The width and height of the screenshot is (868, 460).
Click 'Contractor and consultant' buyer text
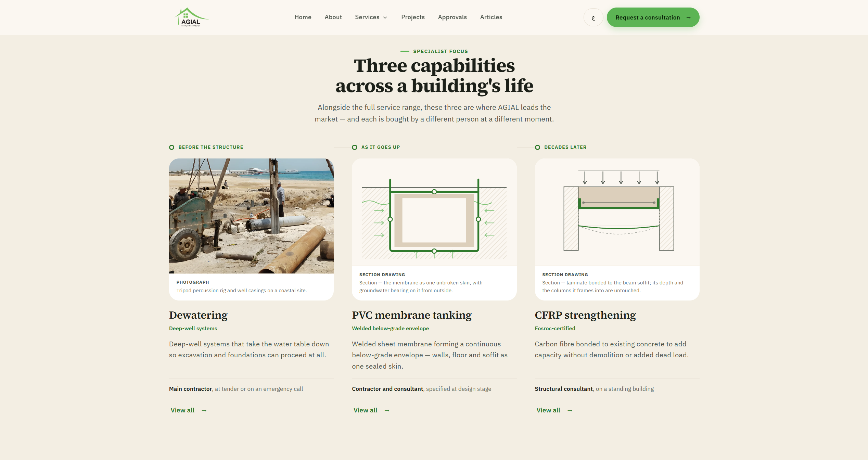(387, 389)
